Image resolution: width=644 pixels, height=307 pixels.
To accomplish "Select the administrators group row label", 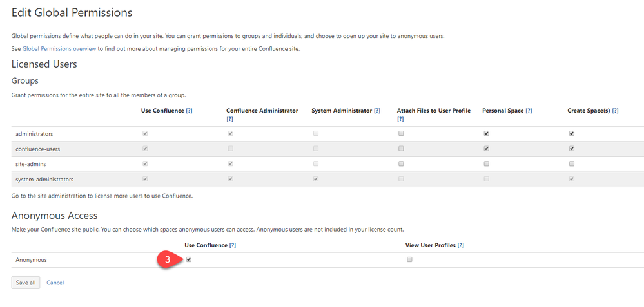I will coord(35,134).
